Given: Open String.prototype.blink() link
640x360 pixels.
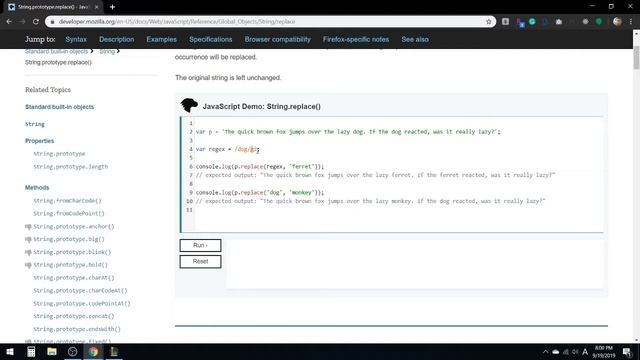Looking at the screenshot, I should coord(72,252).
